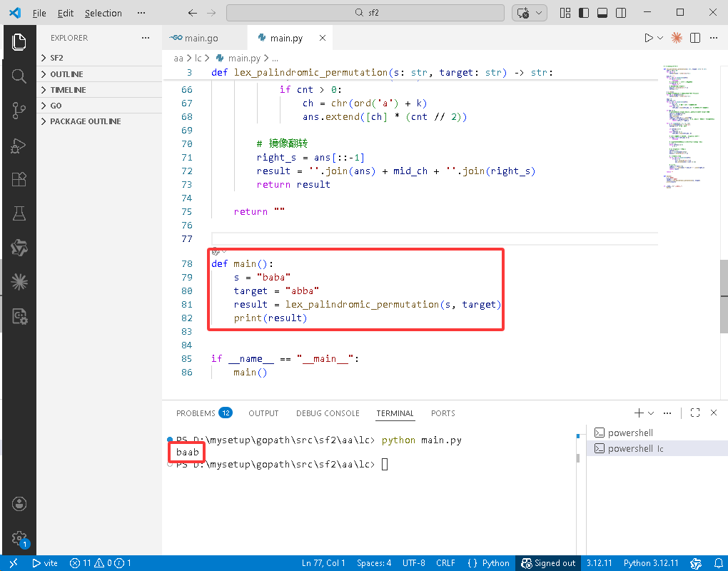This screenshot has width=728, height=571.
Task: Go forward with the right arrow
Action: point(211,13)
